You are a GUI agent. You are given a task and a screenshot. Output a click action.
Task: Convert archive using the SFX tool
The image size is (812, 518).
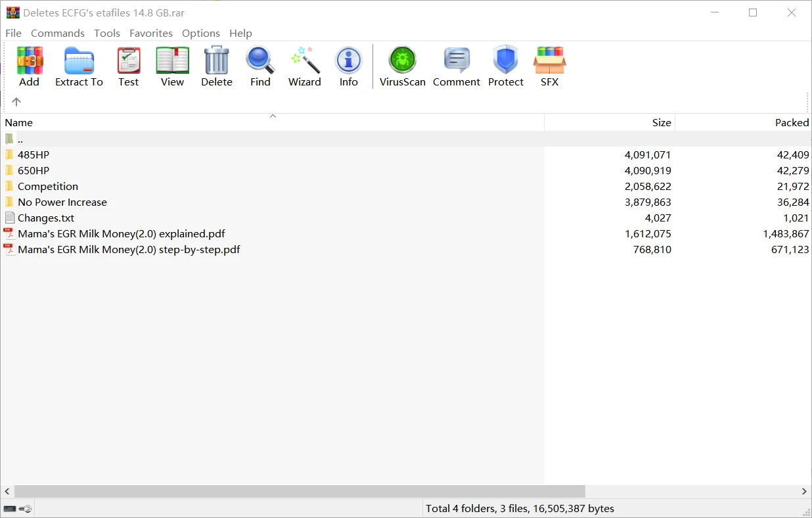[549, 66]
